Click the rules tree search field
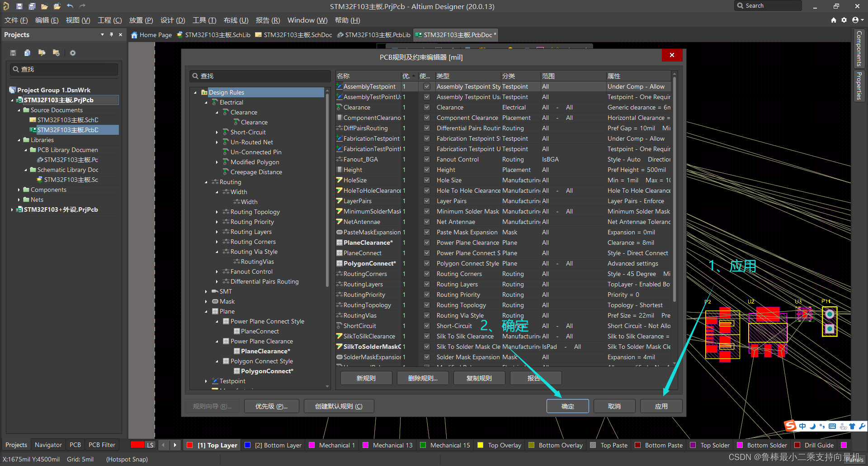The width and height of the screenshot is (868, 466). pyautogui.click(x=260, y=76)
